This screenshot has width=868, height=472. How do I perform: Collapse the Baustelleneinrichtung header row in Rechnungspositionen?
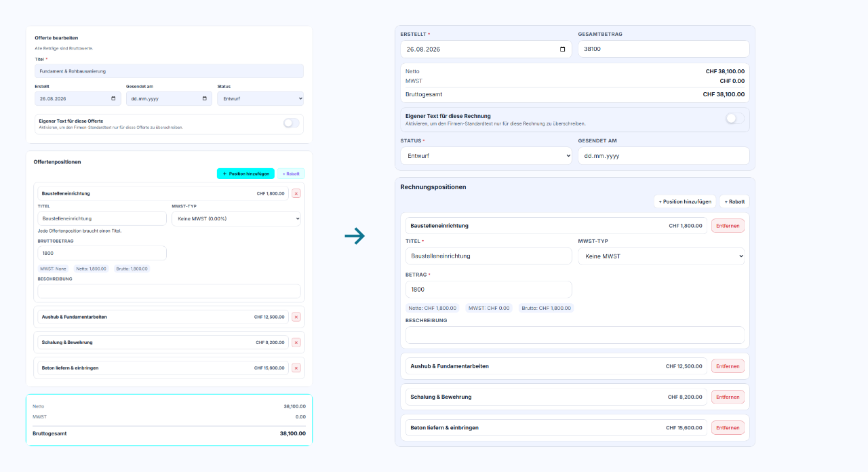click(556, 226)
